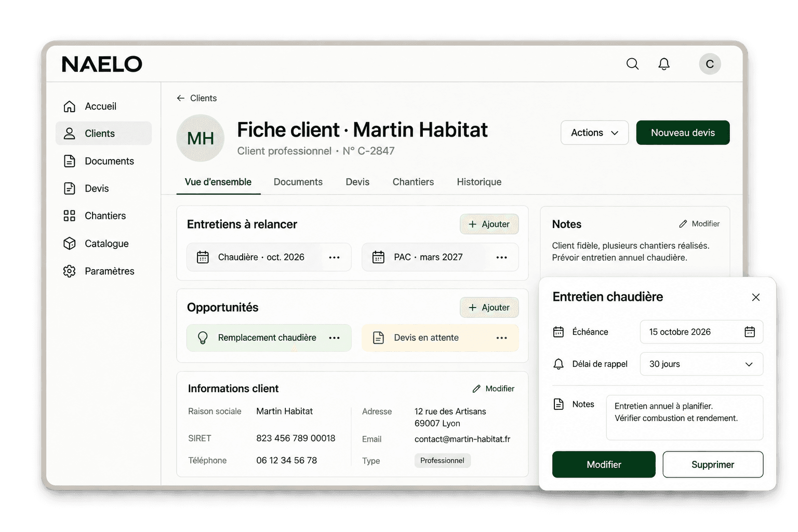Expand the Délai de rappel dropdown
This screenshot has width=798, height=532.
pyautogui.click(x=701, y=364)
